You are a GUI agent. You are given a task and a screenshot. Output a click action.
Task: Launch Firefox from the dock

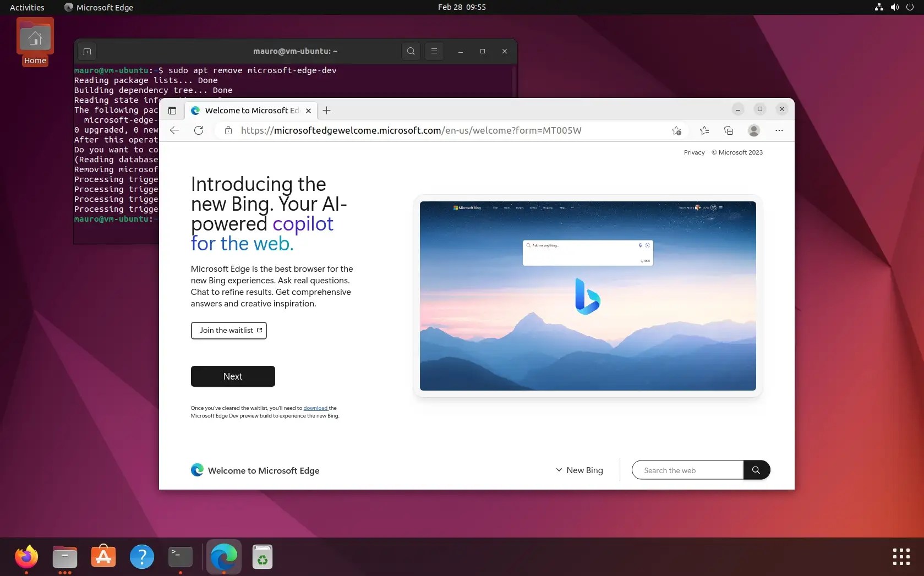pyautogui.click(x=26, y=557)
